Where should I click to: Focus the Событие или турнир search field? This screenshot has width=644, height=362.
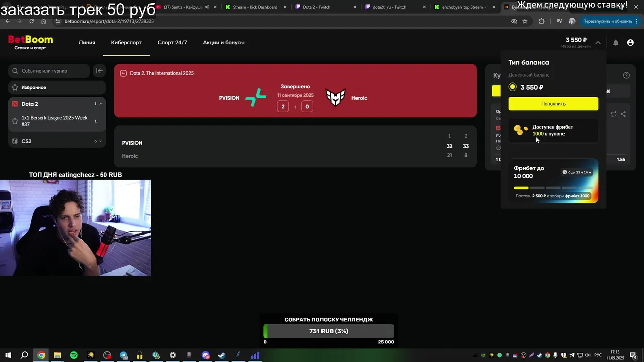pos(49,71)
